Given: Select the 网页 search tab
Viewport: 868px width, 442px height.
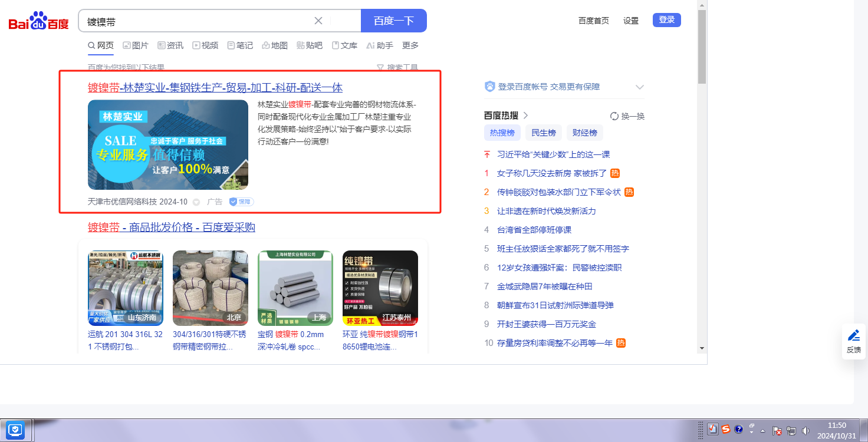Looking at the screenshot, I should click(101, 45).
